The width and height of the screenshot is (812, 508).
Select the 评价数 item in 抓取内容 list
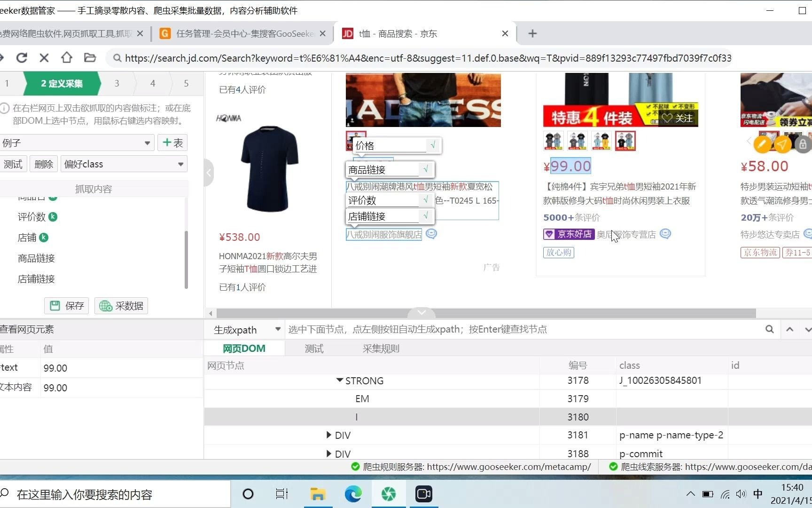[x=31, y=217]
